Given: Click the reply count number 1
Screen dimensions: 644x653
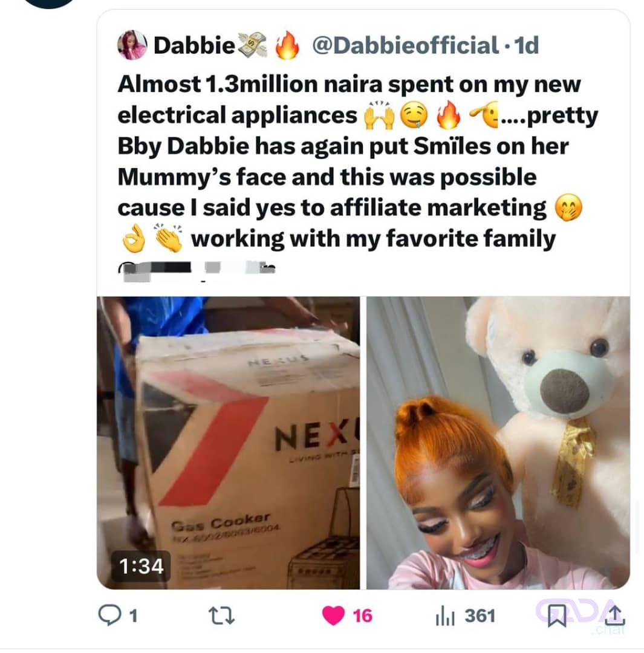Looking at the screenshot, I should [x=133, y=616].
